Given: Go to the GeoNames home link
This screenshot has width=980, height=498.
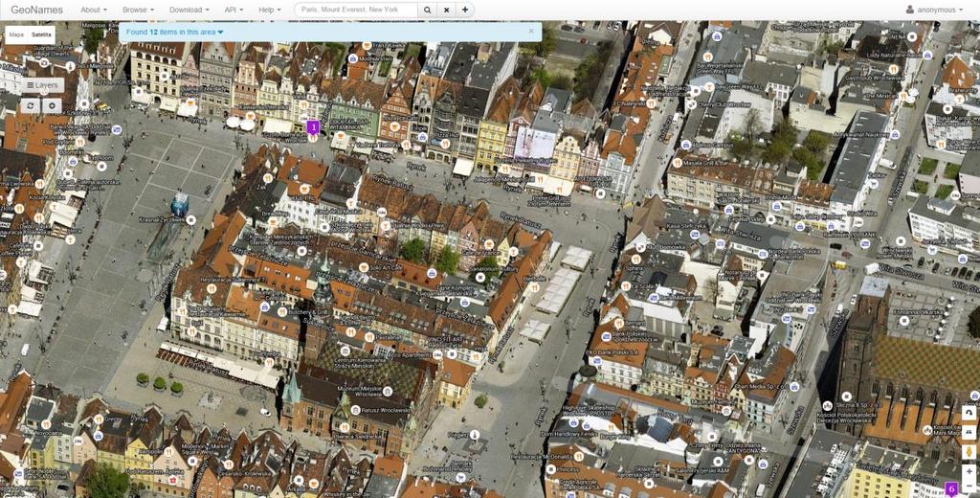Looking at the screenshot, I should point(37,10).
